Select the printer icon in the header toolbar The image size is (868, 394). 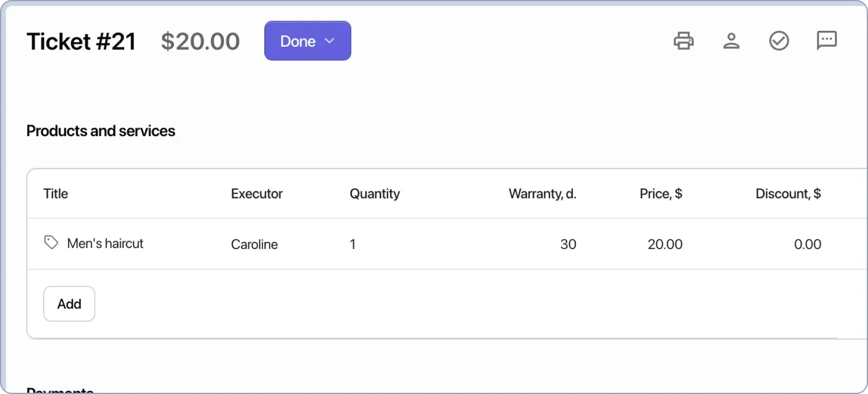[x=684, y=40]
